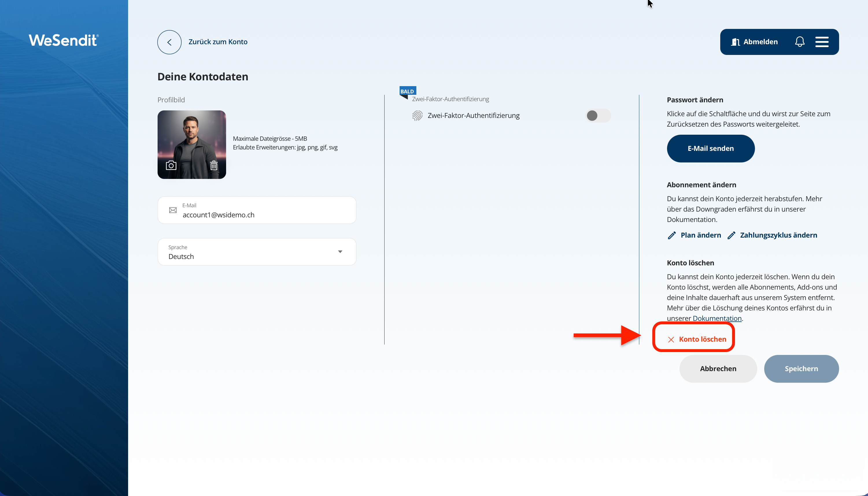Open the Dokumentation link

[717, 318]
